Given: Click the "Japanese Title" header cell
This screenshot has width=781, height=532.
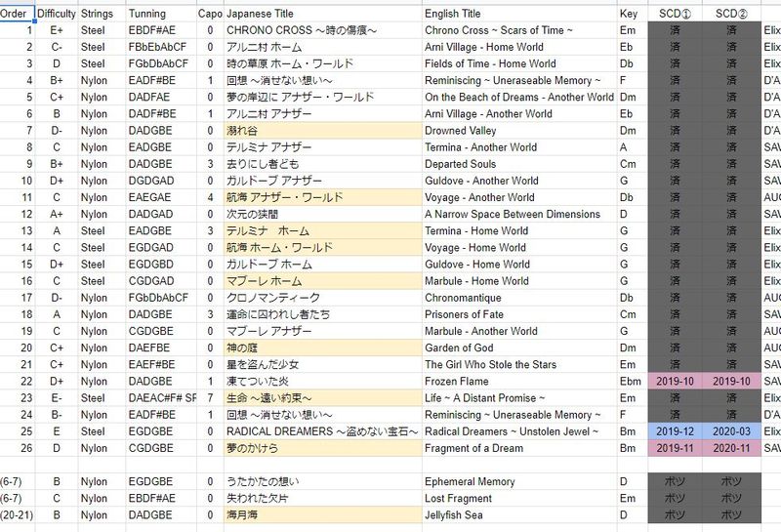Looking at the screenshot, I should (264, 15).
